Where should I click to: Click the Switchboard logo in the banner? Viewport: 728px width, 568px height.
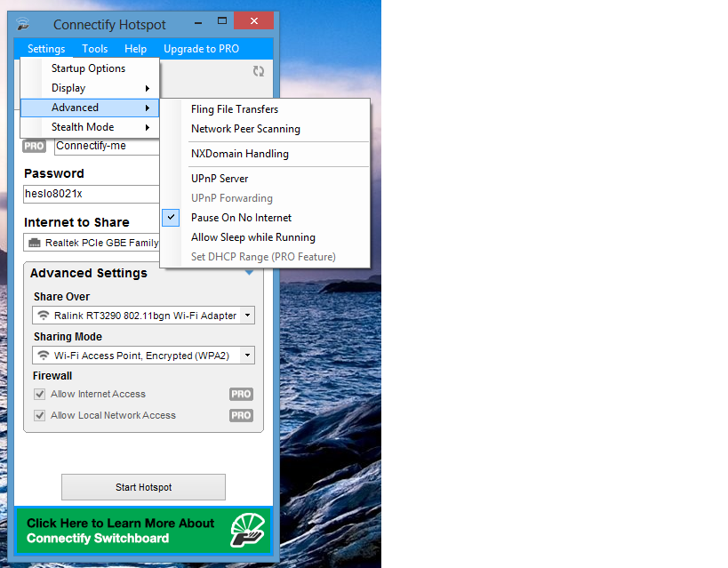tap(247, 530)
